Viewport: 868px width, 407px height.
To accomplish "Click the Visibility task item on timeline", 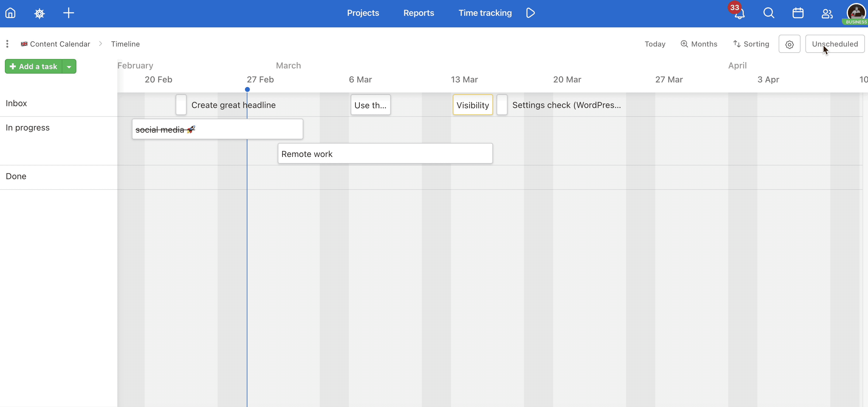I will [472, 105].
